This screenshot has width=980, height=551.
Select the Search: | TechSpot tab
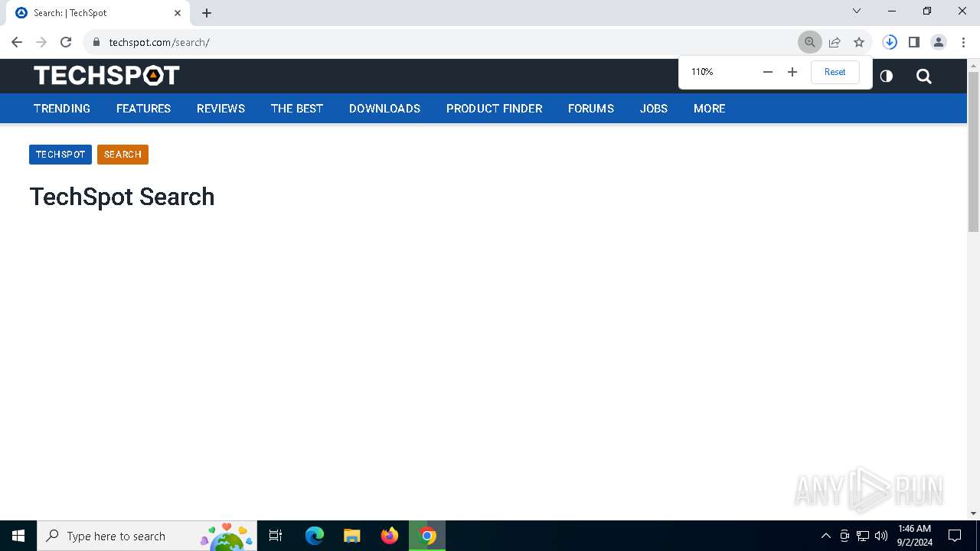tap(100, 13)
